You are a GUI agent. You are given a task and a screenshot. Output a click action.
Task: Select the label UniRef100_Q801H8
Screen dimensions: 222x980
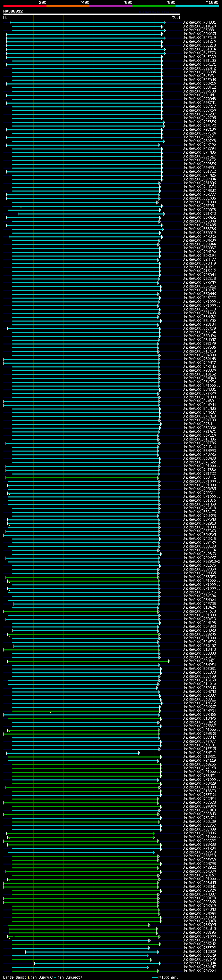199,359
